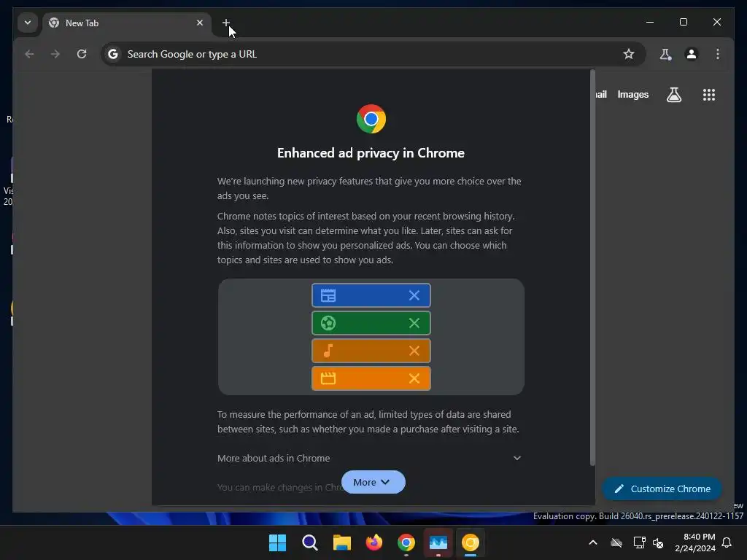Select the New Tab tab

point(127,23)
